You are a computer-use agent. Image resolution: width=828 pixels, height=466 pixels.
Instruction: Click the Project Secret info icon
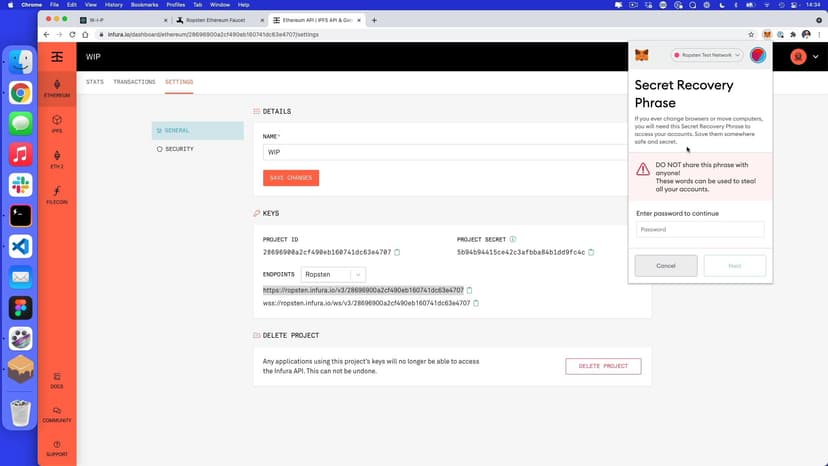[x=513, y=239]
